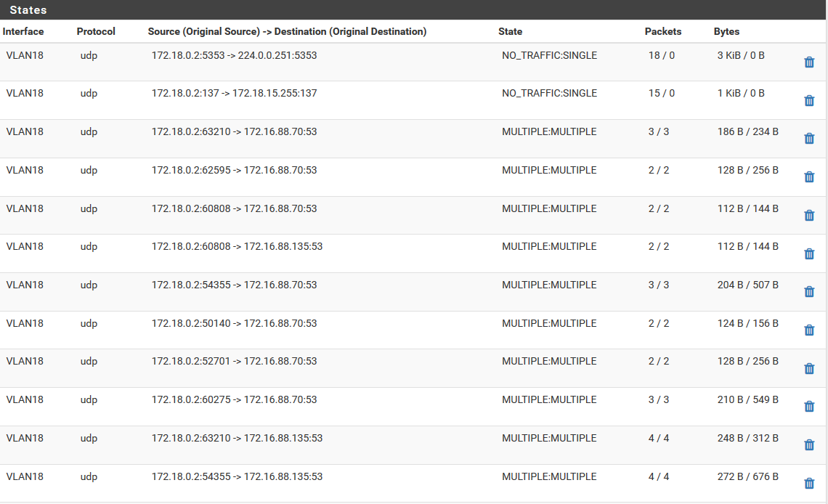828x504 pixels.
Task: Select address 172.18.0.2:60275 -> 172.16.88.70:53
Action: pos(234,400)
